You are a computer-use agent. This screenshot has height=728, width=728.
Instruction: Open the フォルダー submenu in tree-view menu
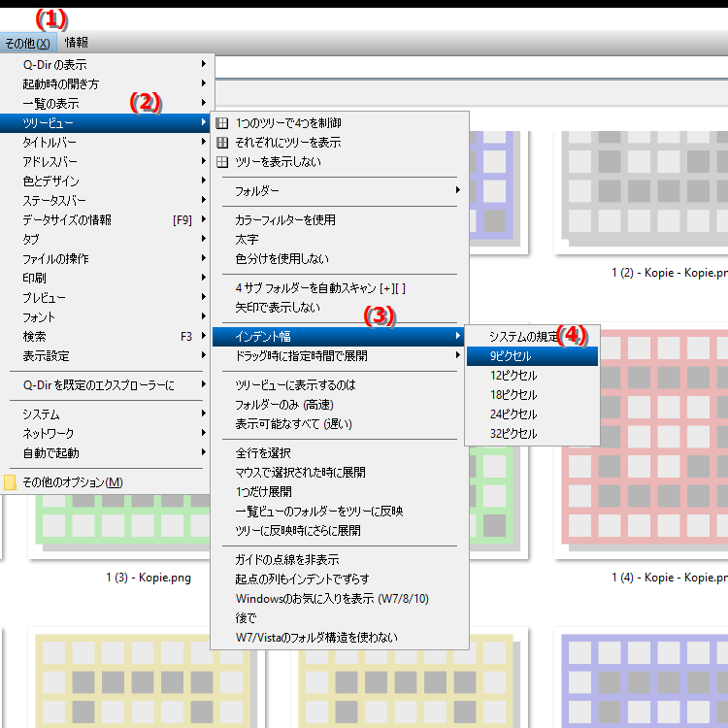(340, 191)
